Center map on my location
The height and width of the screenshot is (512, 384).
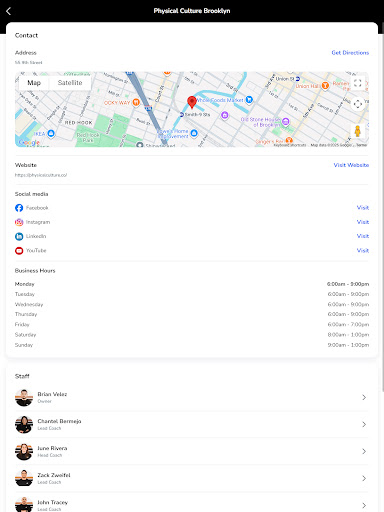358,104
